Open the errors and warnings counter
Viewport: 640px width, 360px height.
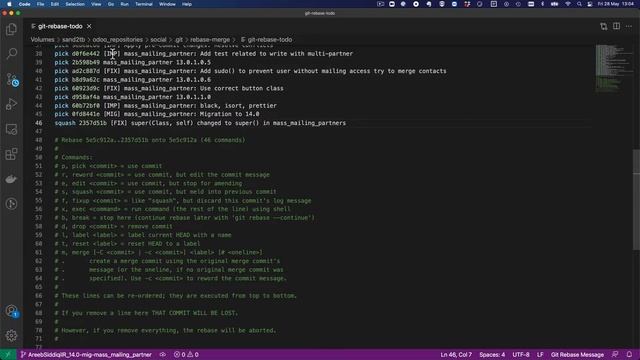(186, 355)
